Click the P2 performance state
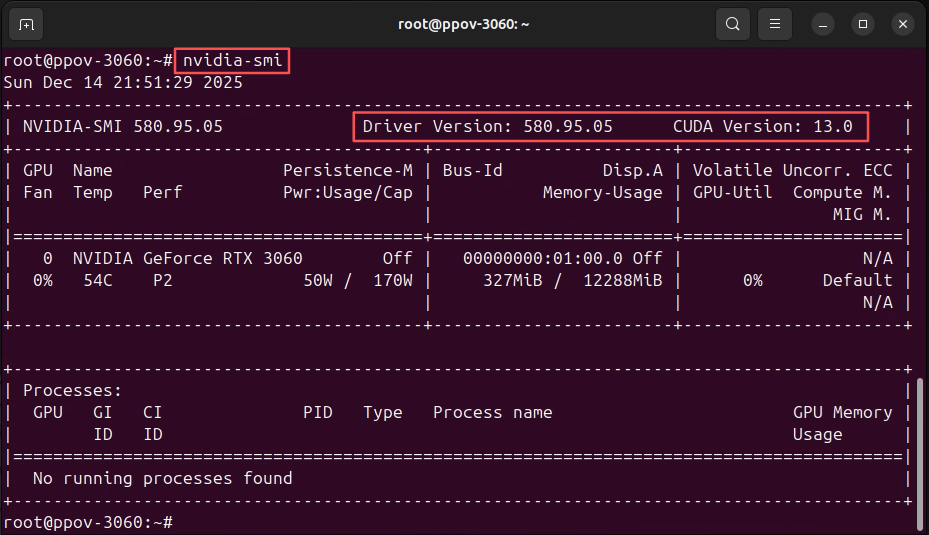This screenshot has height=535, width=929. tap(163, 280)
